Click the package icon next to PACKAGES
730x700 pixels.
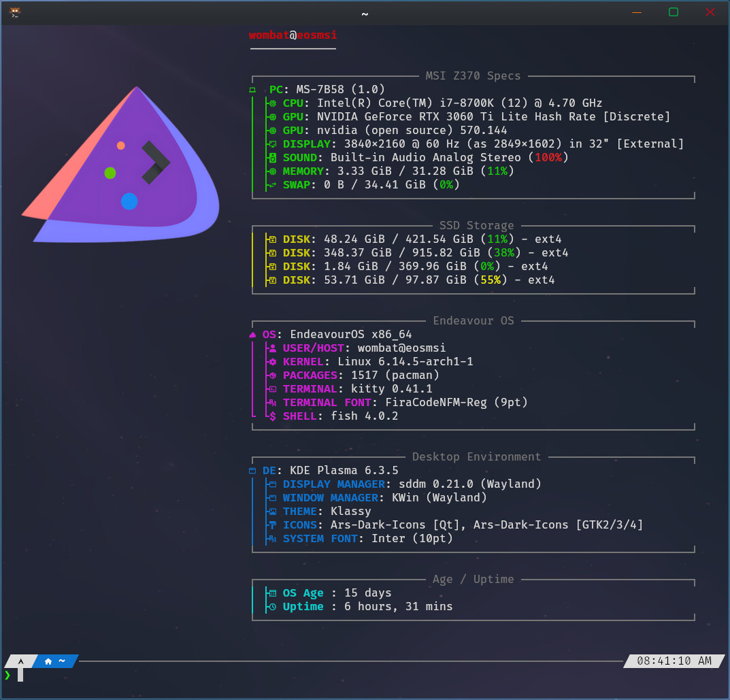[272, 376]
